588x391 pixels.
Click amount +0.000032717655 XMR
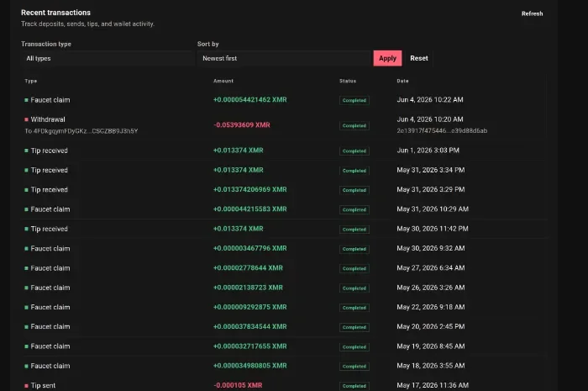click(249, 346)
